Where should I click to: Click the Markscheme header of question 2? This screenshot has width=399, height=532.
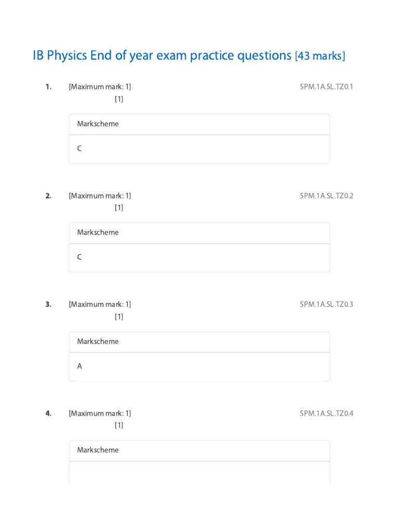[x=98, y=232]
